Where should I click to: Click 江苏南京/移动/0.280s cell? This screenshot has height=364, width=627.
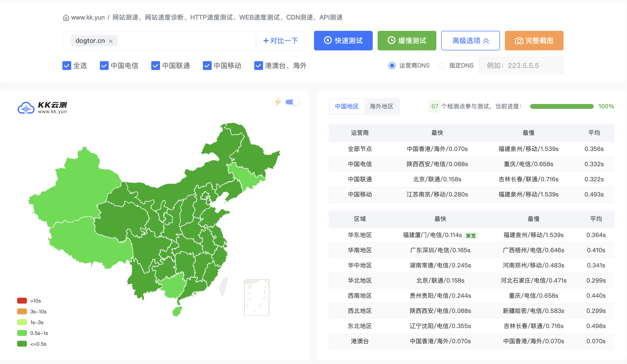click(437, 194)
